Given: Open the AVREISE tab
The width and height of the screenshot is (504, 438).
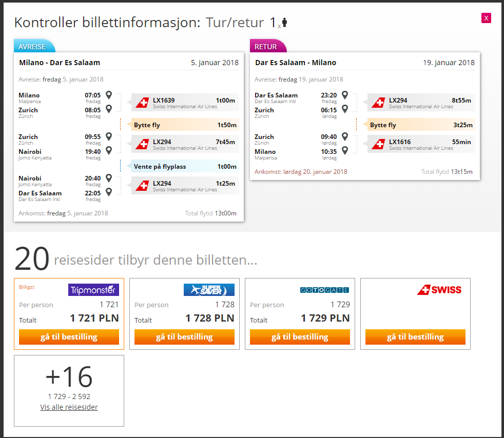Looking at the screenshot, I should [x=34, y=46].
